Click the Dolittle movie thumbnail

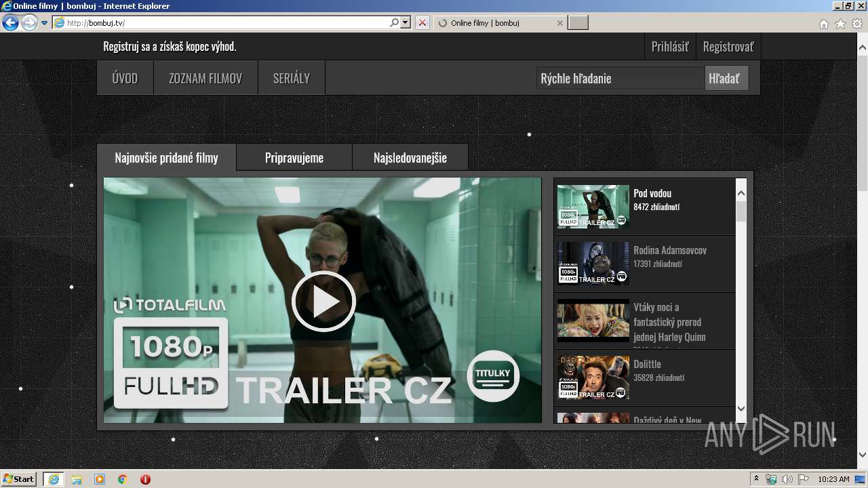593,378
